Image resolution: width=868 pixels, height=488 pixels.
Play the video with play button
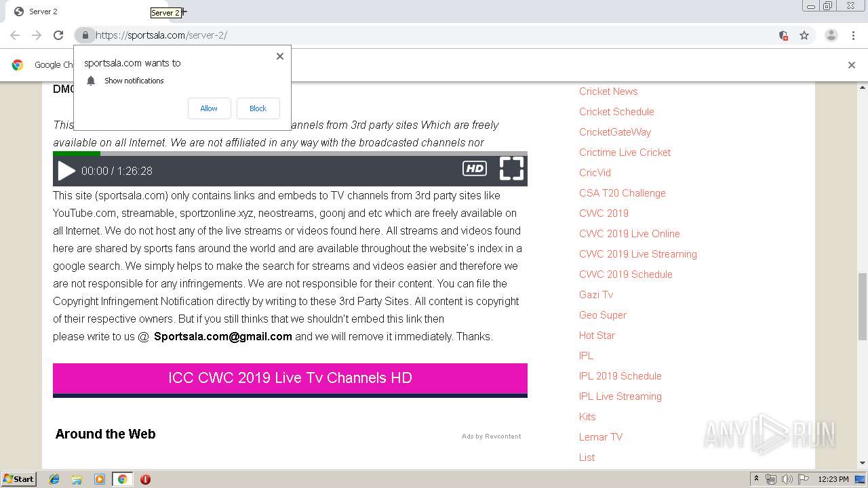pyautogui.click(x=66, y=171)
